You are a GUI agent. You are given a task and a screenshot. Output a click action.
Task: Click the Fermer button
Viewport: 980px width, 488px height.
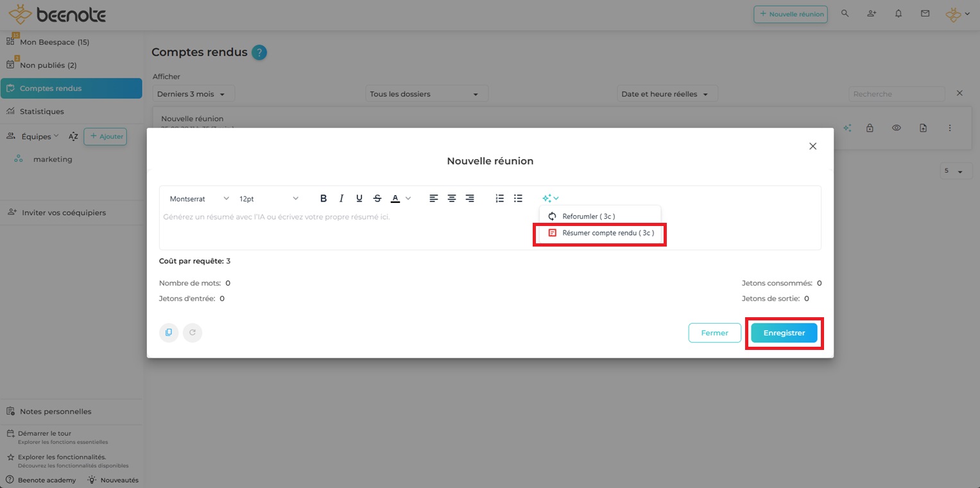pos(714,333)
